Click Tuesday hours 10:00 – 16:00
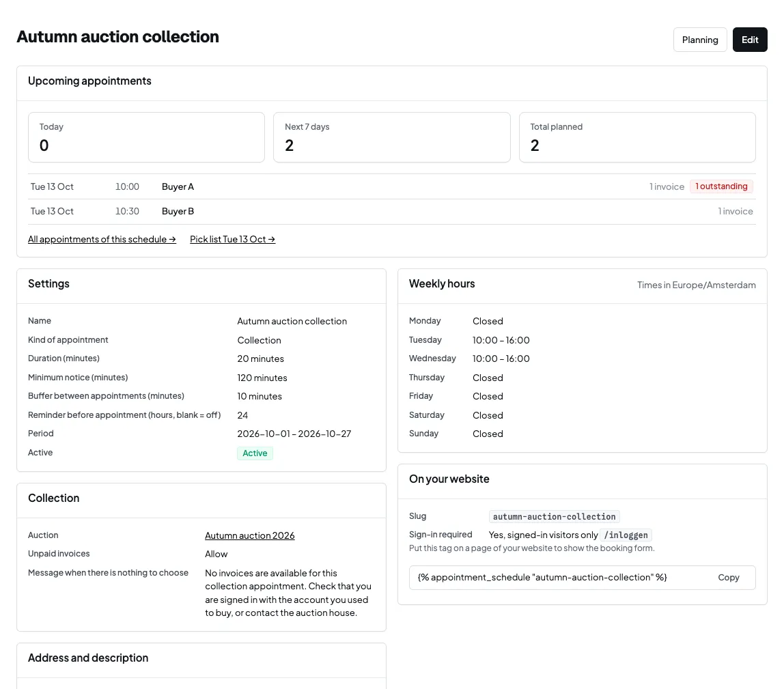 501,340
